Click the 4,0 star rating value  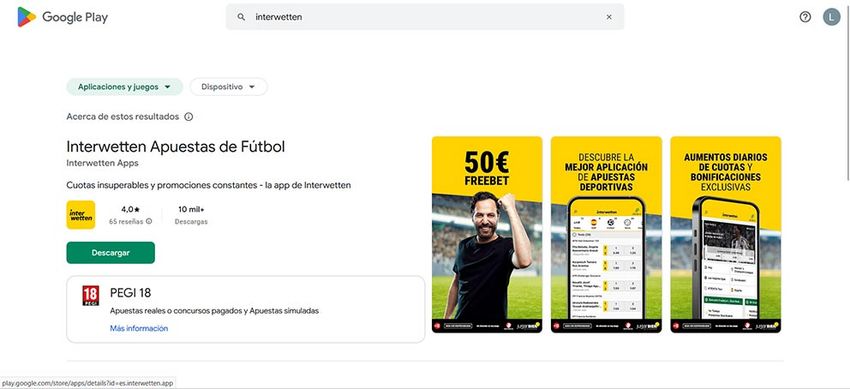pos(130,209)
